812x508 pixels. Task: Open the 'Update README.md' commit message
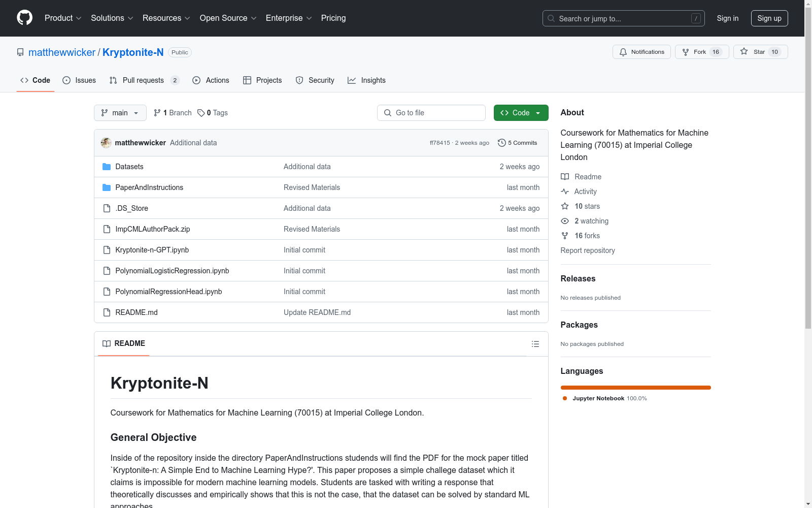317,312
